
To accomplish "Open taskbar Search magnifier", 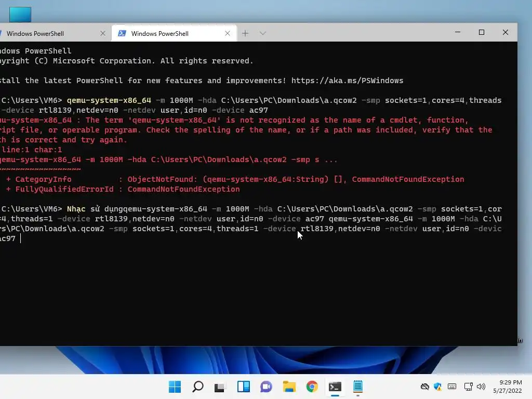I will click(198, 387).
